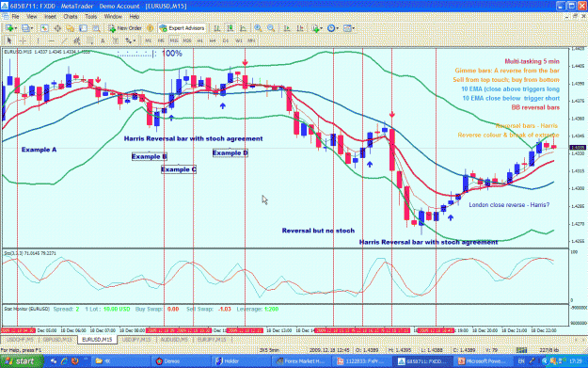Select the Text 'A' drawing tool
588x368 pixels.
click(103, 40)
